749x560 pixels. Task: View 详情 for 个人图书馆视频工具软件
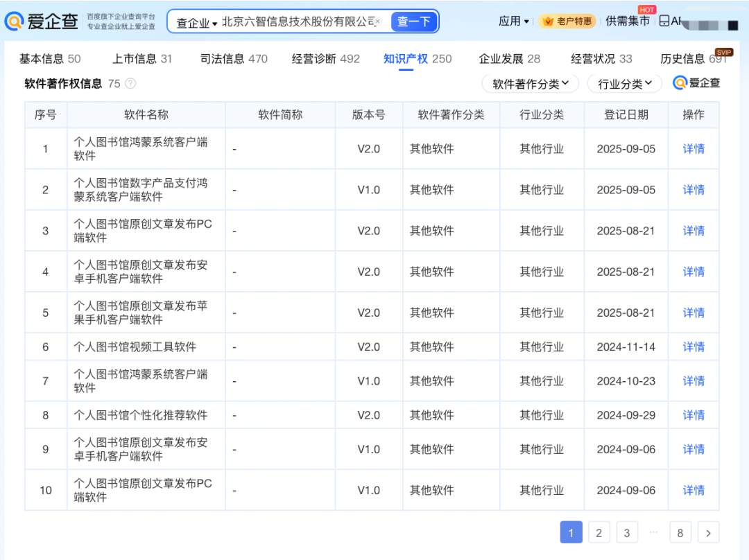click(x=694, y=347)
